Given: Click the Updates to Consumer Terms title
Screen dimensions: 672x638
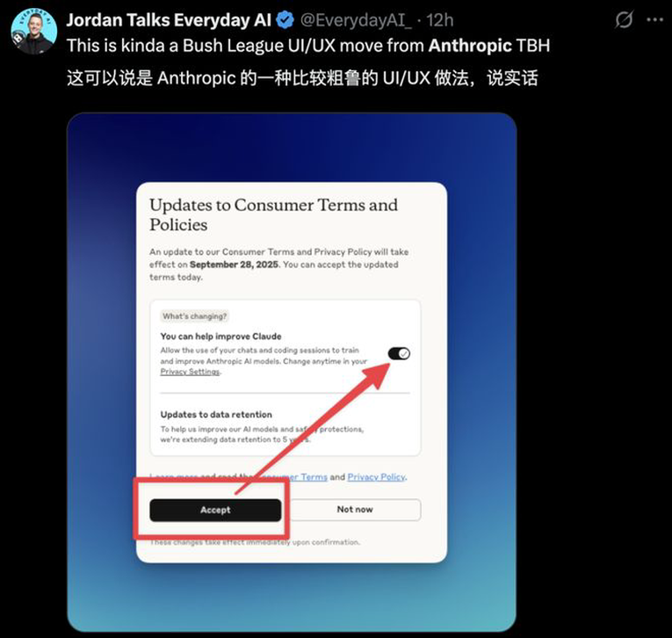Looking at the screenshot, I should [x=273, y=214].
